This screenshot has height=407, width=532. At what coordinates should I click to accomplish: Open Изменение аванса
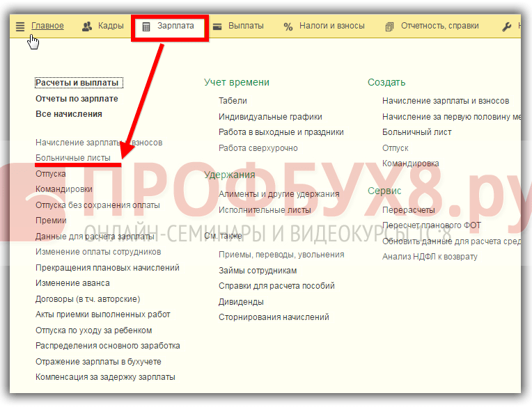pyautogui.click(x=72, y=283)
